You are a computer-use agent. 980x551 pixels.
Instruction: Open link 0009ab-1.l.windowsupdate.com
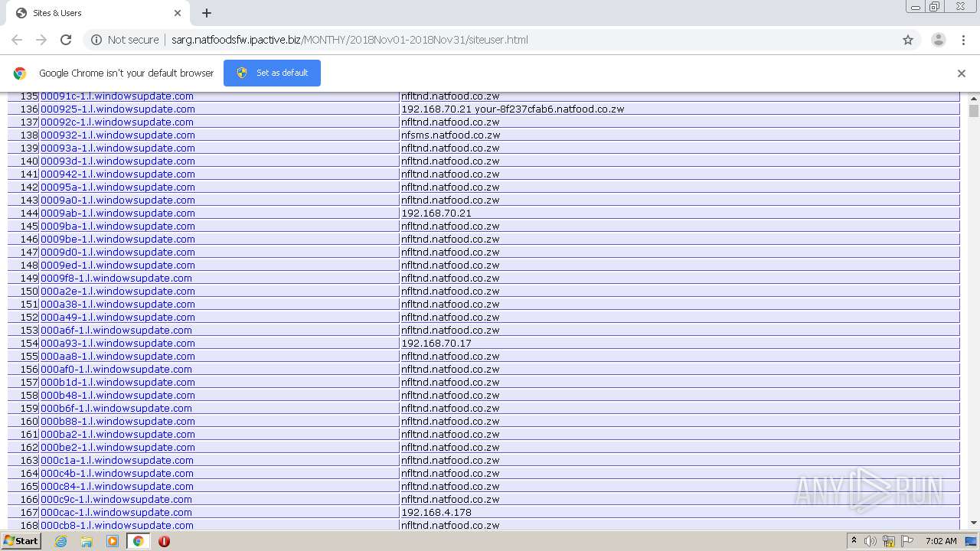pos(118,214)
